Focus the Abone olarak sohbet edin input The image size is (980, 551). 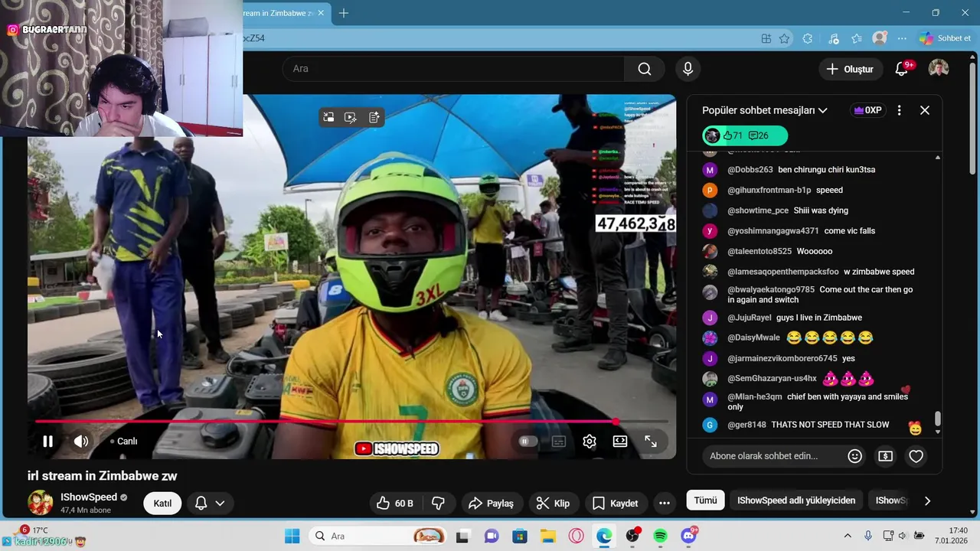point(772,456)
